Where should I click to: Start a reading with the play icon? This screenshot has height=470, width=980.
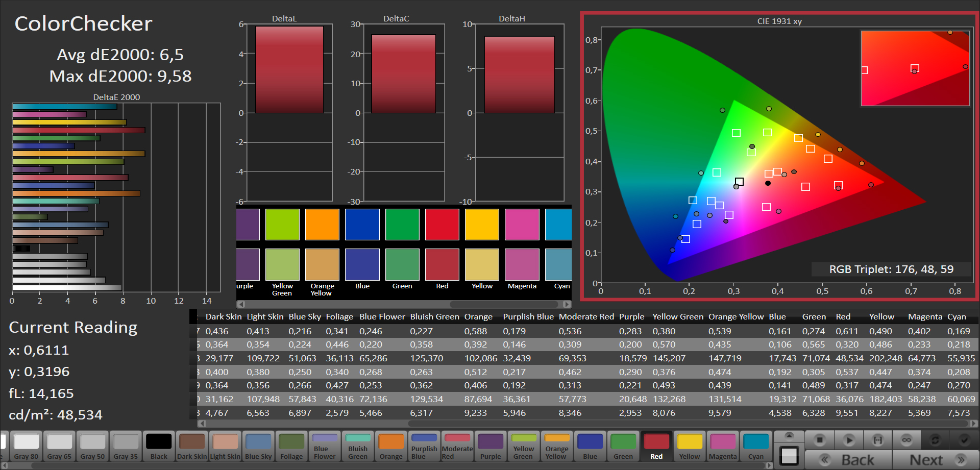pyautogui.click(x=849, y=440)
